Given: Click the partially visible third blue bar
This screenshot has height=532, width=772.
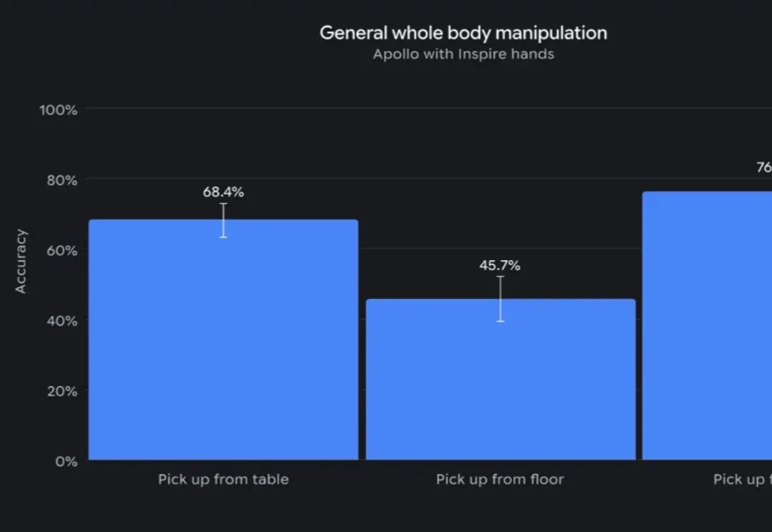Looking at the screenshot, I should [707, 325].
